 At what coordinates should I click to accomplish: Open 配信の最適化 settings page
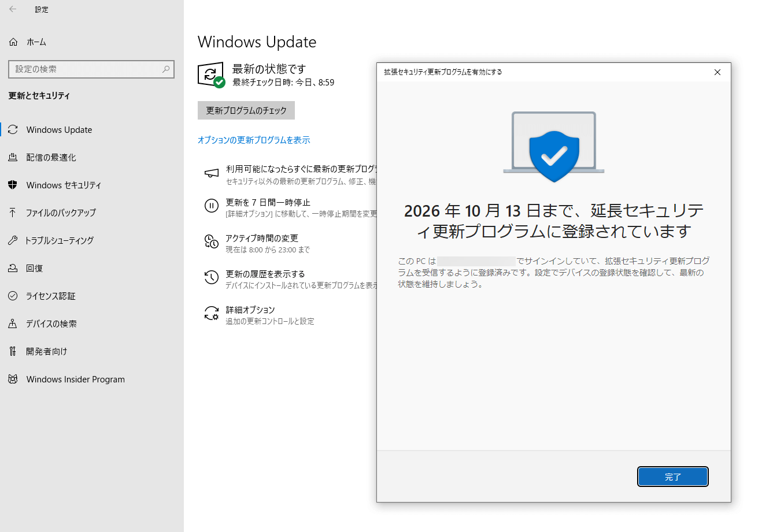pos(51,158)
